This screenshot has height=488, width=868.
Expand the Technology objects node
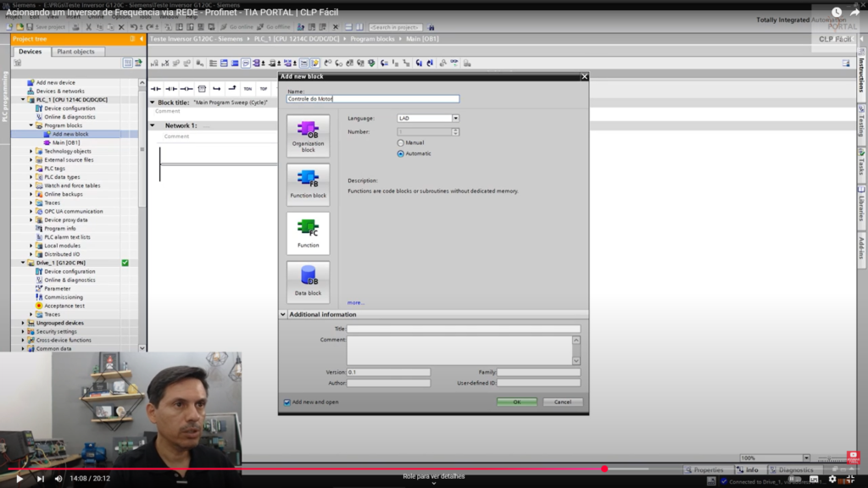point(31,151)
